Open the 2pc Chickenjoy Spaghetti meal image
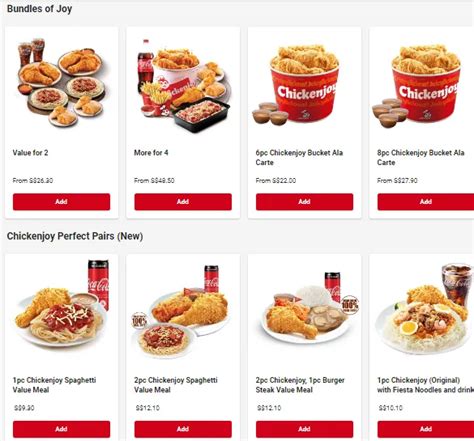The image size is (474, 441). coord(182,312)
